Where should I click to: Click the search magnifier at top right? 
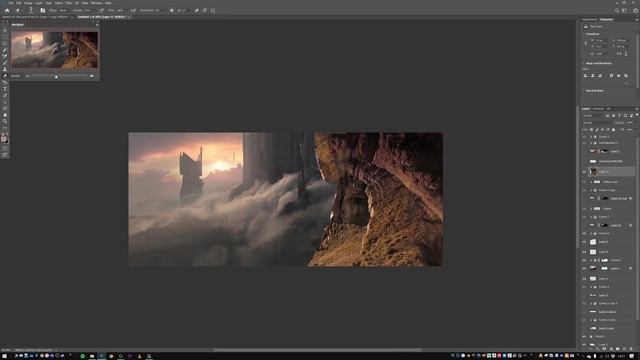pos(617,10)
